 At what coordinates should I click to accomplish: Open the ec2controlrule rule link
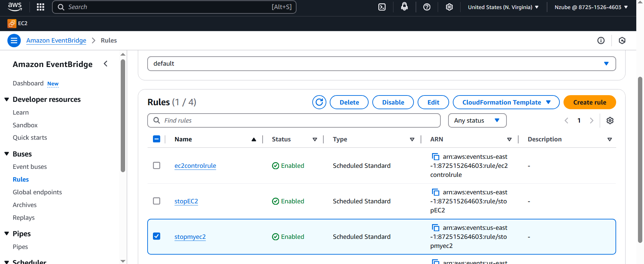tap(195, 166)
